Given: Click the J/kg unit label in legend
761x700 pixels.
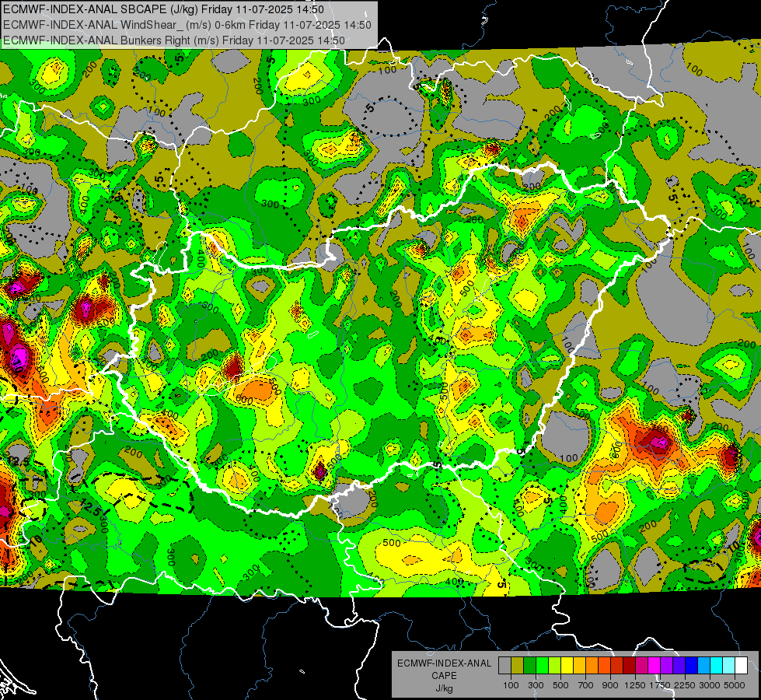Looking at the screenshot, I should point(444,688).
